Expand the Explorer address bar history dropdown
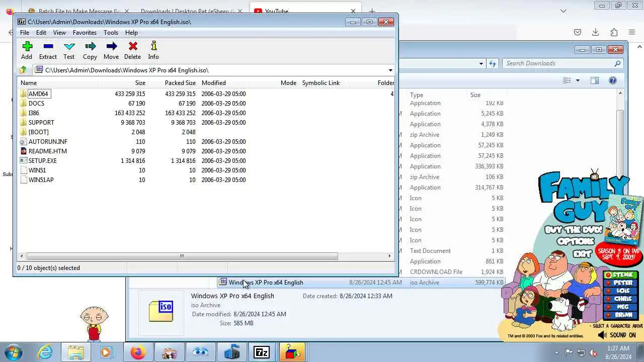644x362 pixels. coord(481,63)
